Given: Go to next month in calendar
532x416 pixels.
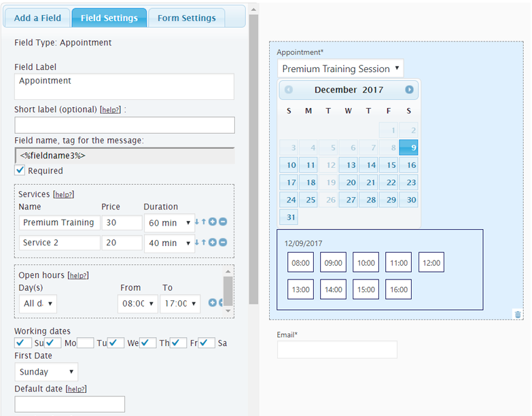Looking at the screenshot, I should click(409, 90).
